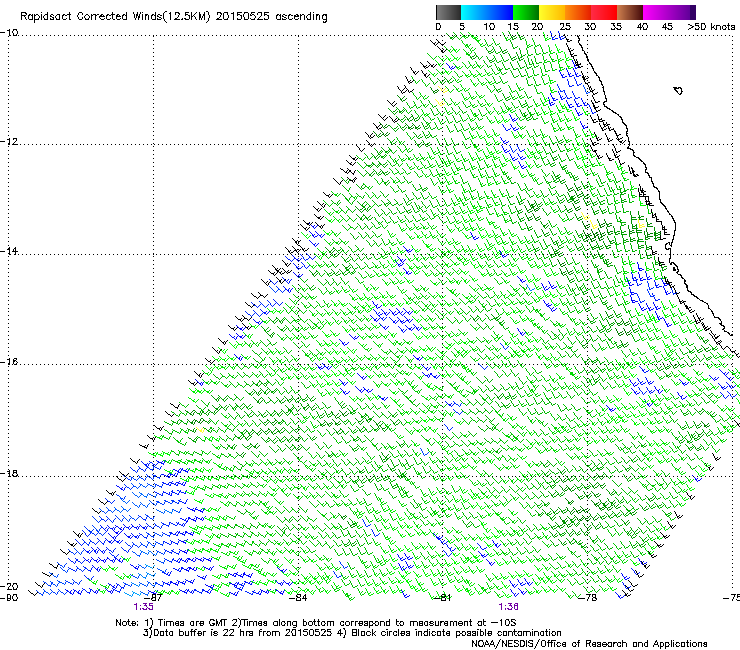Click the legend label '25' under color bar
The width and height of the screenshot is (740, 650).
click(x=565, y=27)
